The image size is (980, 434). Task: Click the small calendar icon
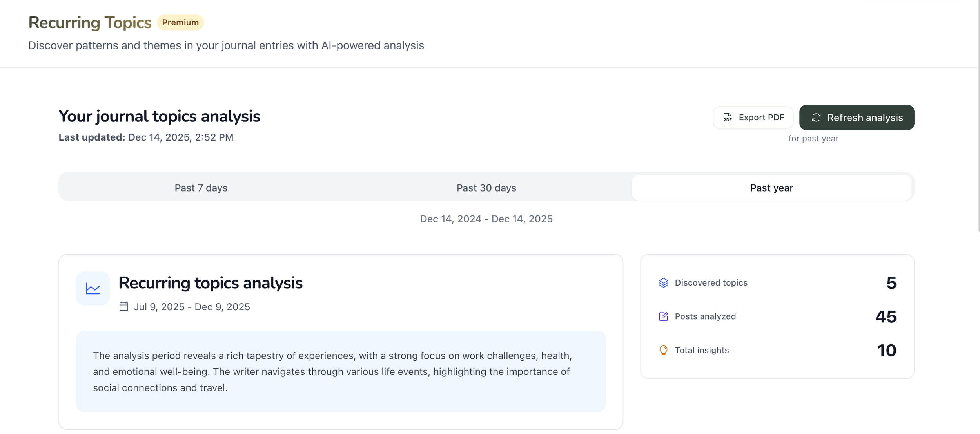(124, 307)
